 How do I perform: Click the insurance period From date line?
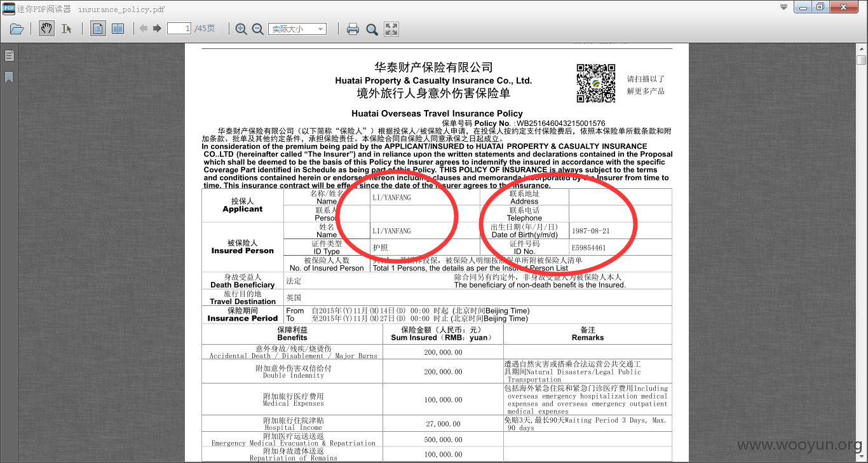point(407,310)
